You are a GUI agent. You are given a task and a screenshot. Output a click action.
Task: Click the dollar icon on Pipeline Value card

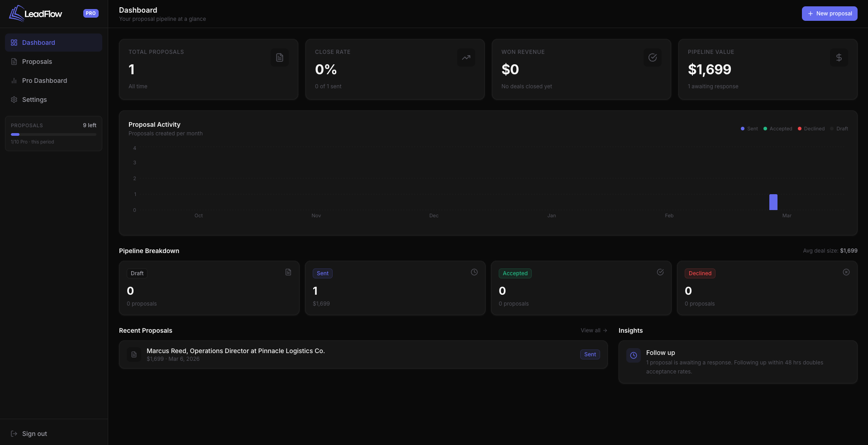click(839, 57)
